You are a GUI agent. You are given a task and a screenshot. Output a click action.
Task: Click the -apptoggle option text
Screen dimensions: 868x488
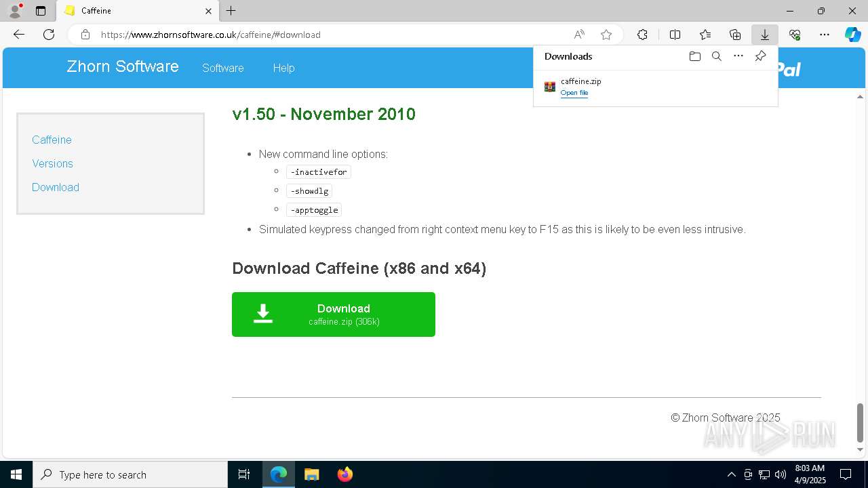click(314, 210)
